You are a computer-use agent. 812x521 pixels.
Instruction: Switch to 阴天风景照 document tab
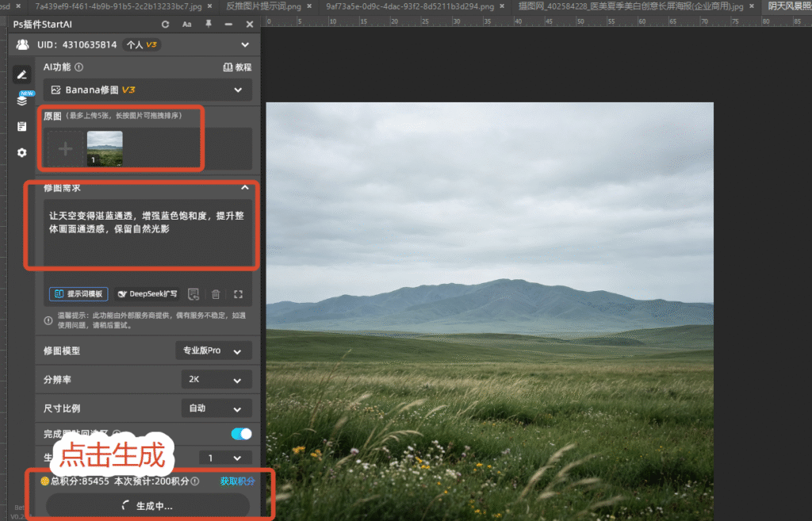click(789, 6)
